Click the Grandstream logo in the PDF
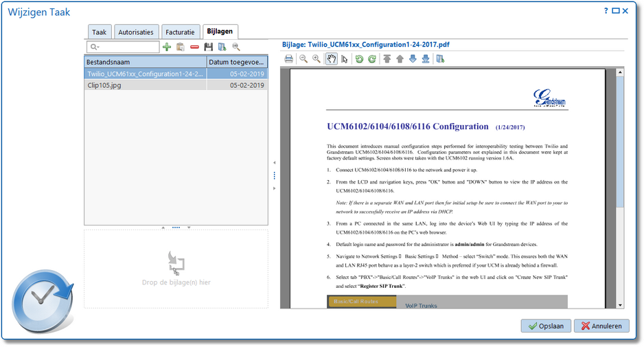 [549, 98]
